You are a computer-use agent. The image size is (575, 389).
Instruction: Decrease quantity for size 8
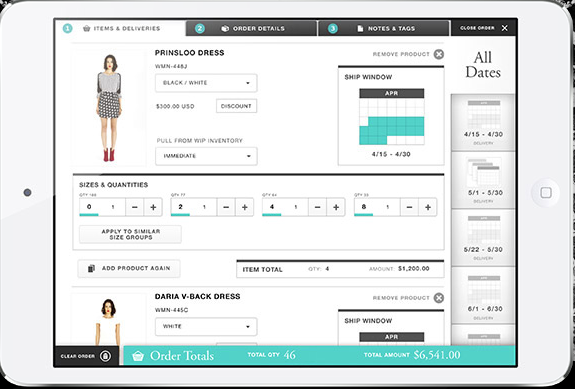click(x=409, y=207)
